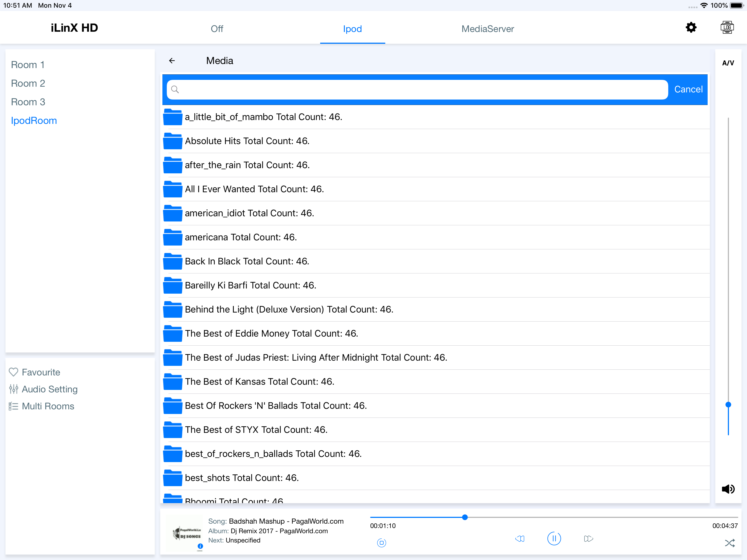Click the volume slider handle

(x=728, y=405)
